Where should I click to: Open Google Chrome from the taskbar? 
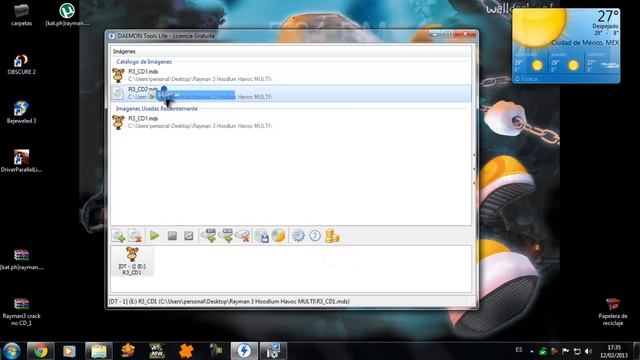click(x=40, y=351)
